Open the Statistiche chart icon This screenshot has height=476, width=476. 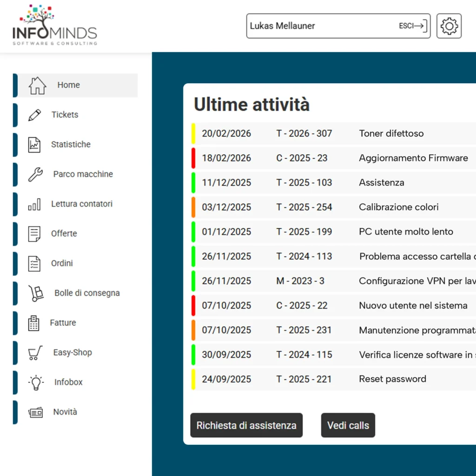coord(34,145)
